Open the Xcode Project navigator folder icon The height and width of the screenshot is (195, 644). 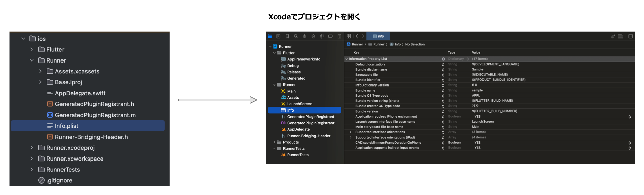270,36
